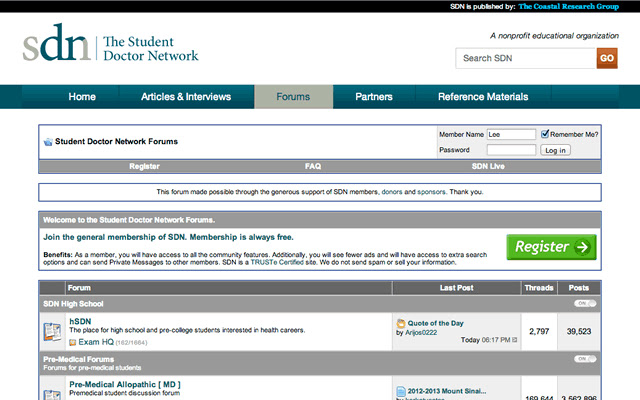Open the Exam HQ subforum link
The height and width of the screenshot is (400, 640).
(96, 342)
